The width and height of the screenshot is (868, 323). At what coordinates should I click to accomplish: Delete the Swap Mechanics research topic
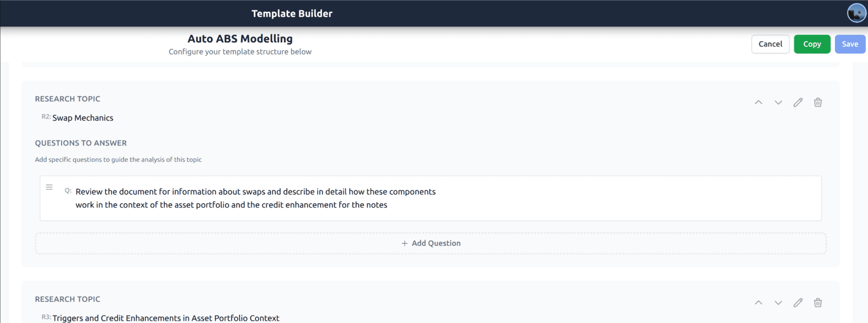817,102
